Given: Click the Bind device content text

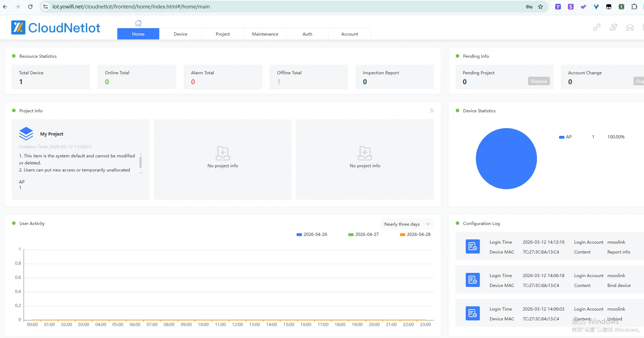Looking at the screenshot, I should click(x=619, y=285).
